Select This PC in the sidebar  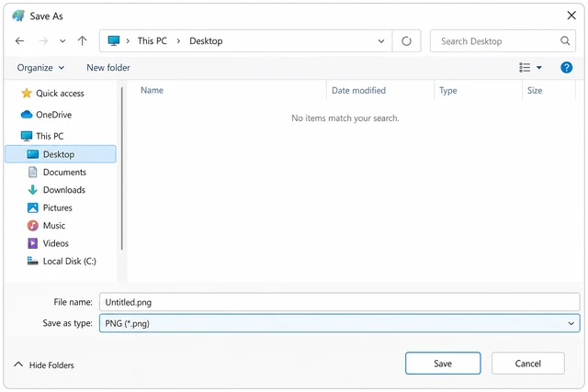point(42,136)
